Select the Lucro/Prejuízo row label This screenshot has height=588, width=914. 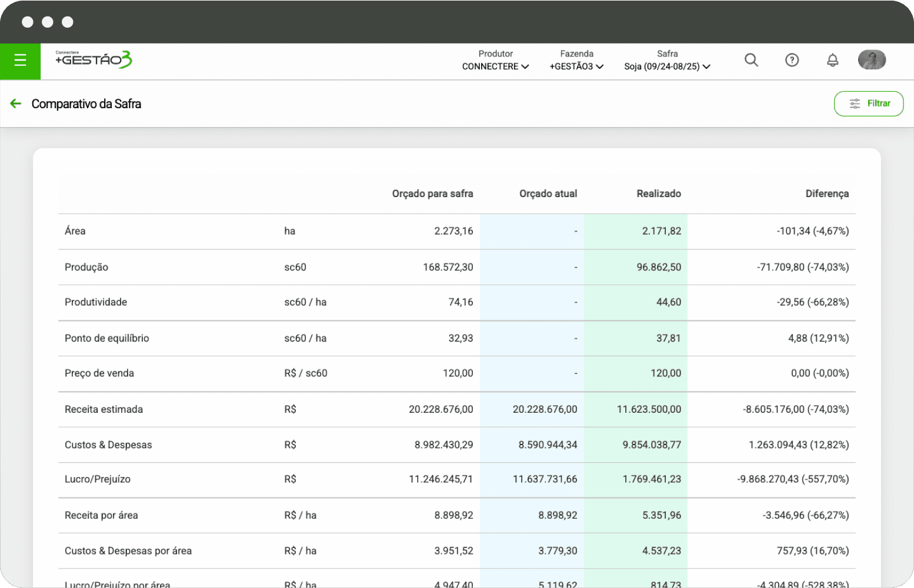tap(98, 479)
